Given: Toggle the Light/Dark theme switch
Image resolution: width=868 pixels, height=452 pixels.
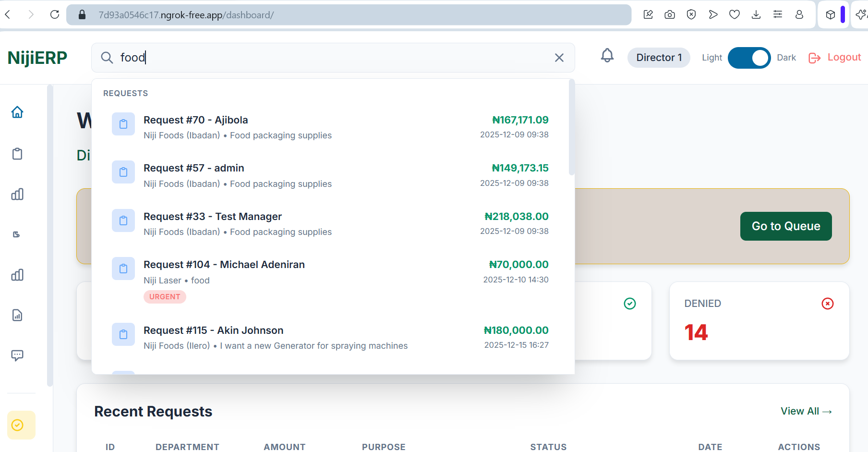Looking at the screenshot, I should (749, 58).
